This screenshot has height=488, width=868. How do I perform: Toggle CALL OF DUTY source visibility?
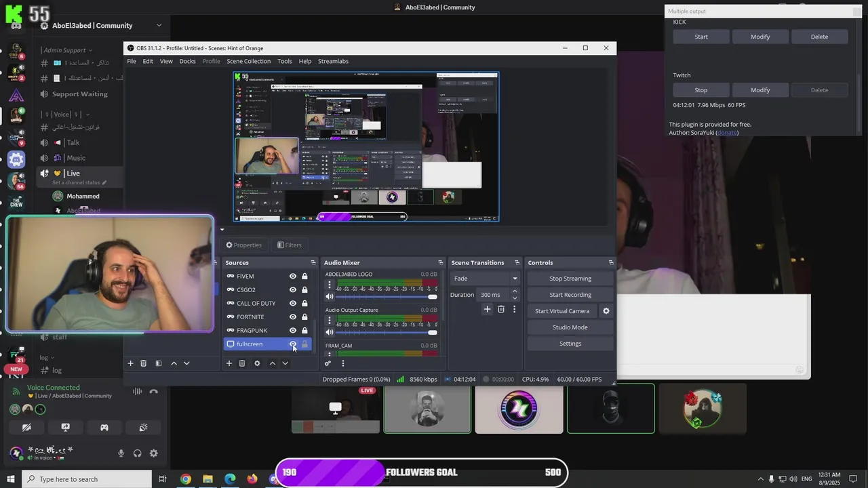pyautogui.click(x=293, y=304)
